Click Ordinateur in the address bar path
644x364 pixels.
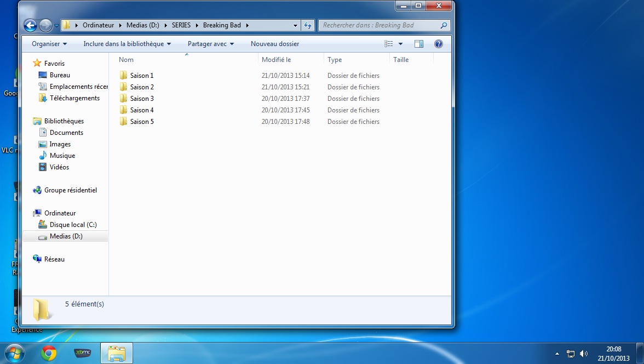[98, 25]
